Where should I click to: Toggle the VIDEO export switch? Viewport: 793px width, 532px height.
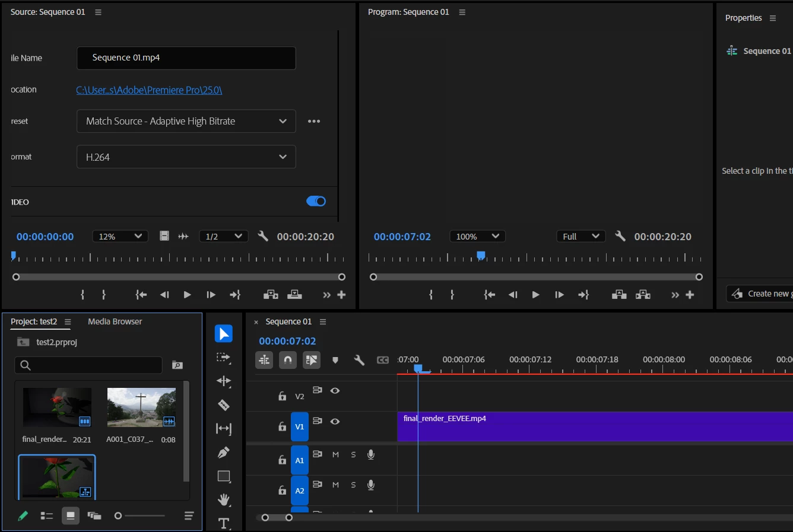316,202
